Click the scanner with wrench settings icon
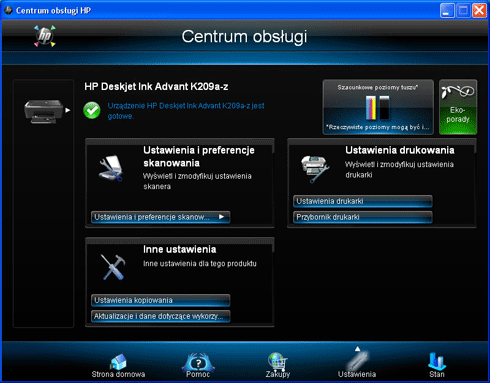490x383 pixels. (111, 168)
